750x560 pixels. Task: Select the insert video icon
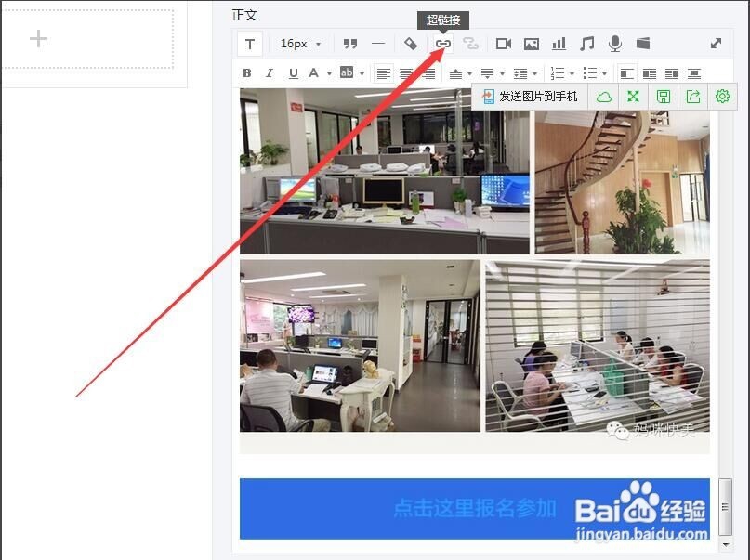point(503,43)
